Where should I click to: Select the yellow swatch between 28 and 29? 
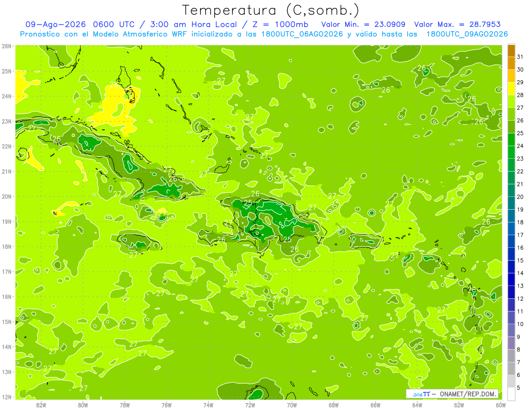click(511, 89)
